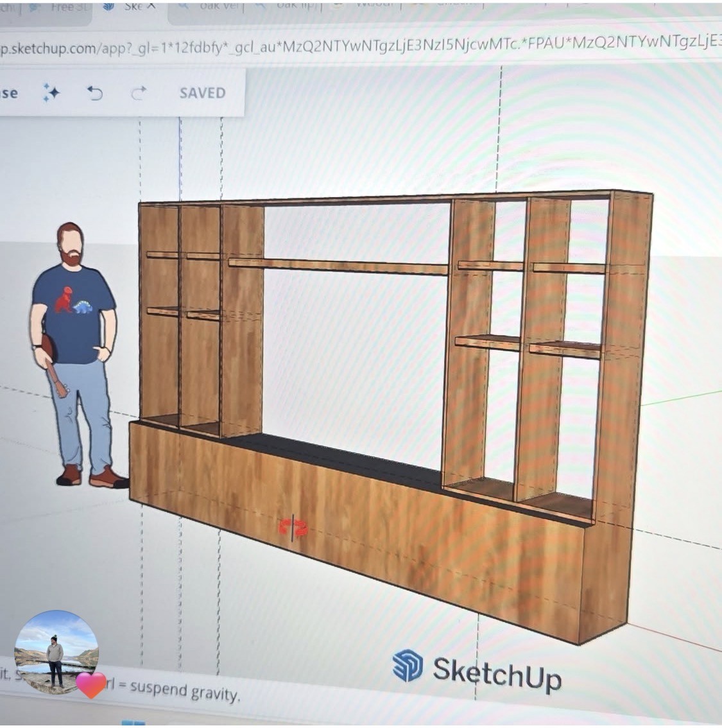The width and height of the screenshot is (722, 728).
Task: Redo the last undone action
Action: [138, 93]
